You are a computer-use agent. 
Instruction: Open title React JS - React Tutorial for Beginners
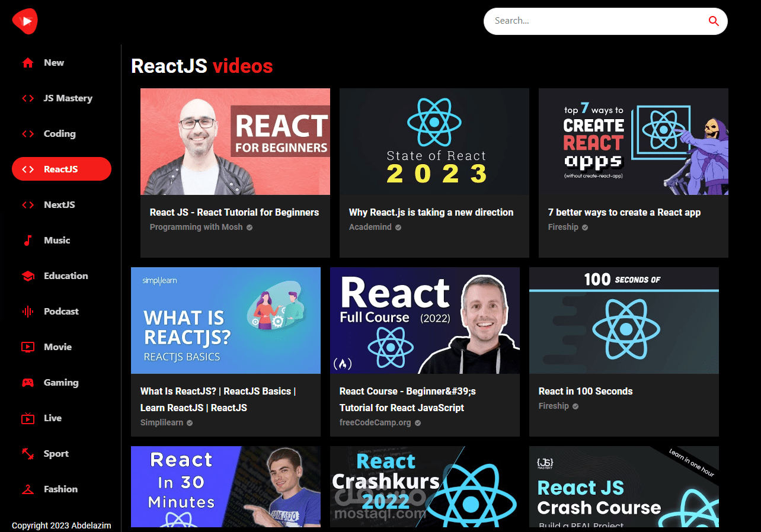[x=234, y=212]
